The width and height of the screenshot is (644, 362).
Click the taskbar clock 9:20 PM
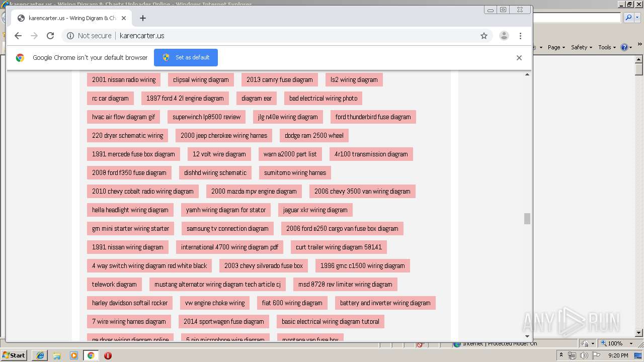coord(618,355)
